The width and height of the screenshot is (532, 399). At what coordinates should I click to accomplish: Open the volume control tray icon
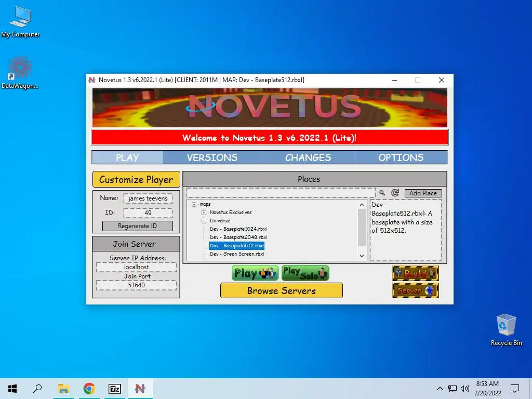465,389
